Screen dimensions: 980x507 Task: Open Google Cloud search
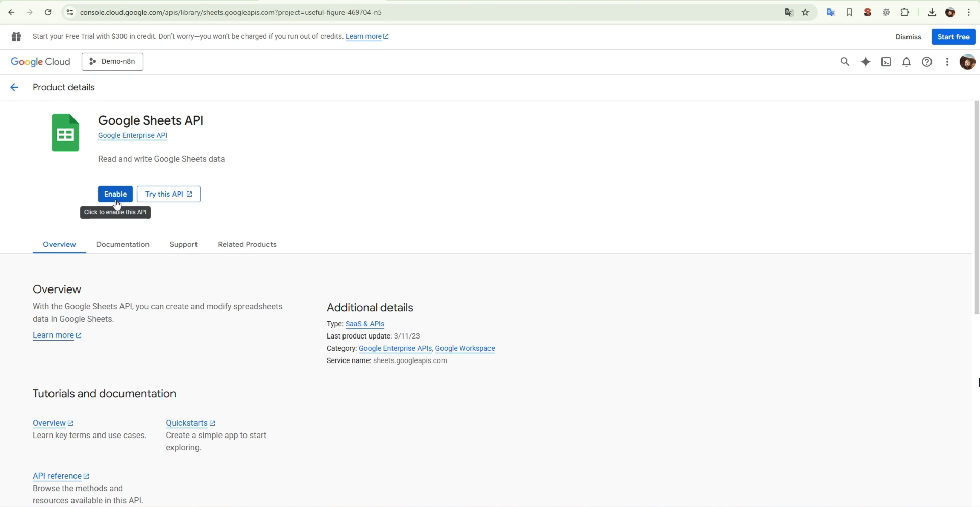click(845, 62)
